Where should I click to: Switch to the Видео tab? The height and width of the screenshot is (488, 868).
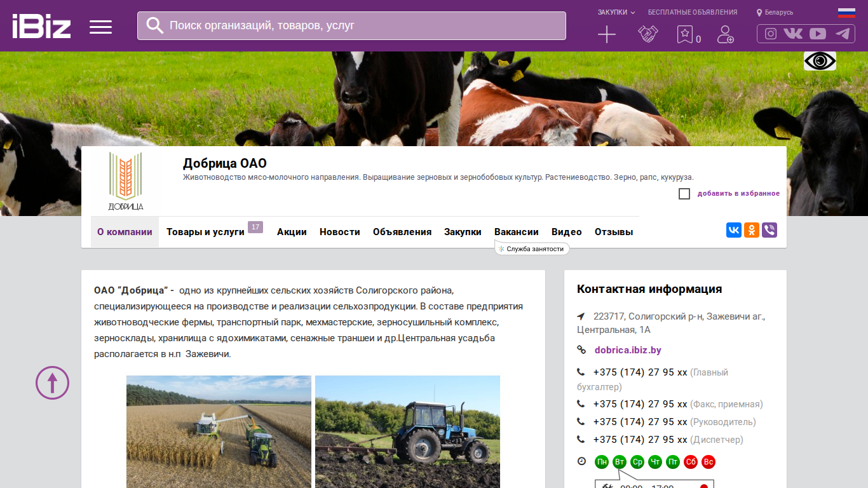[x=567, y=232]
